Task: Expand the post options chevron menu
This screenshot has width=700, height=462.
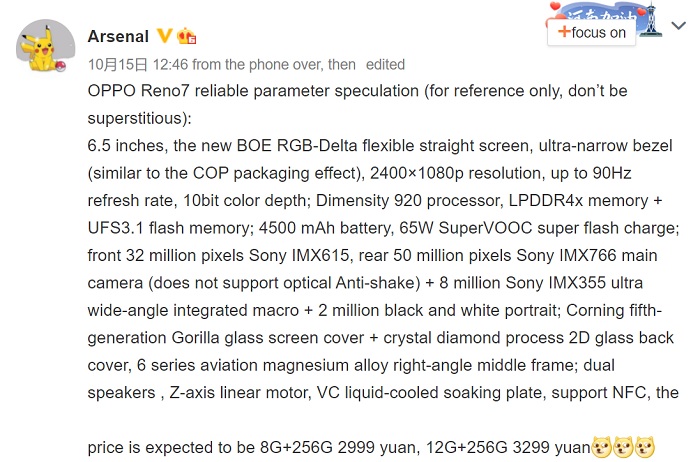Action: pos(678,26)
